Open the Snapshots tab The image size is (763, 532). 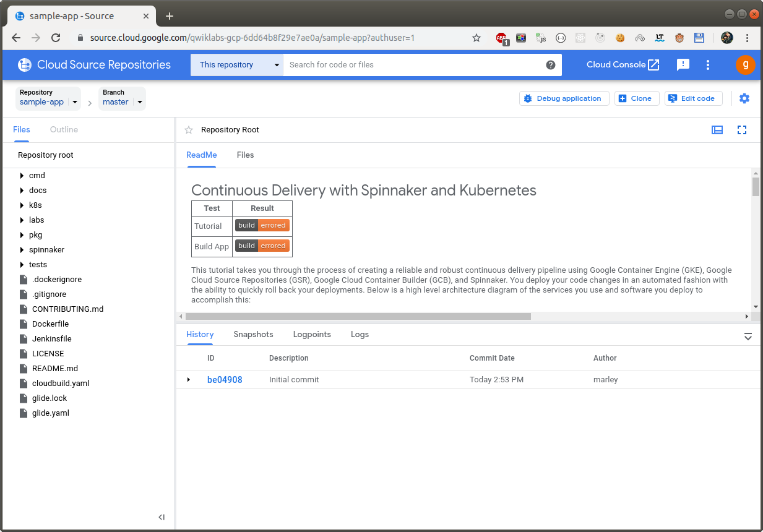click(x=253, y=335)
